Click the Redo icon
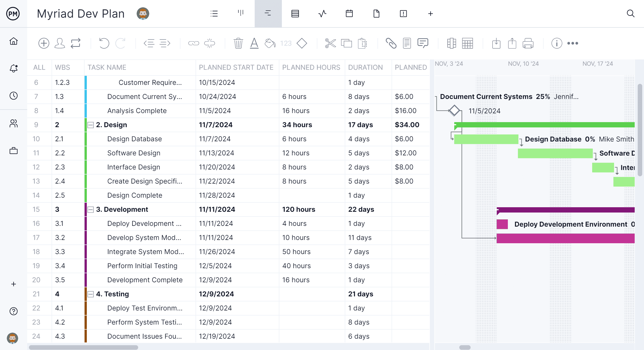This screenshot has height=350, width=644. (x=121, y=43)
